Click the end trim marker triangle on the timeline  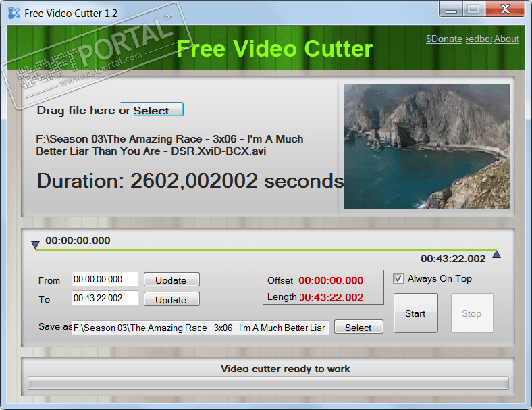click(497, 254)
